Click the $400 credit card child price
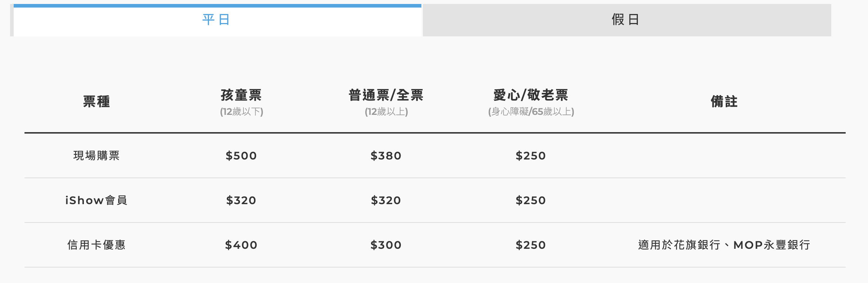 pos(241,245)
